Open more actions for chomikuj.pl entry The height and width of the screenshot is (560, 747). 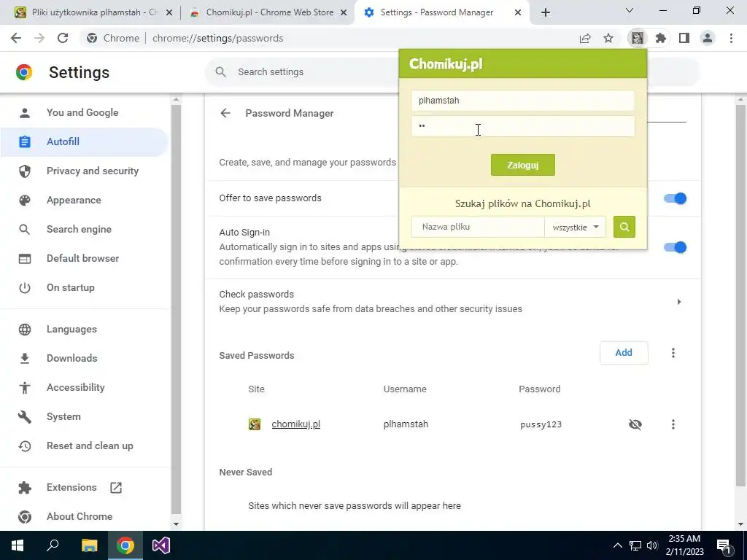tap(673, 424)
